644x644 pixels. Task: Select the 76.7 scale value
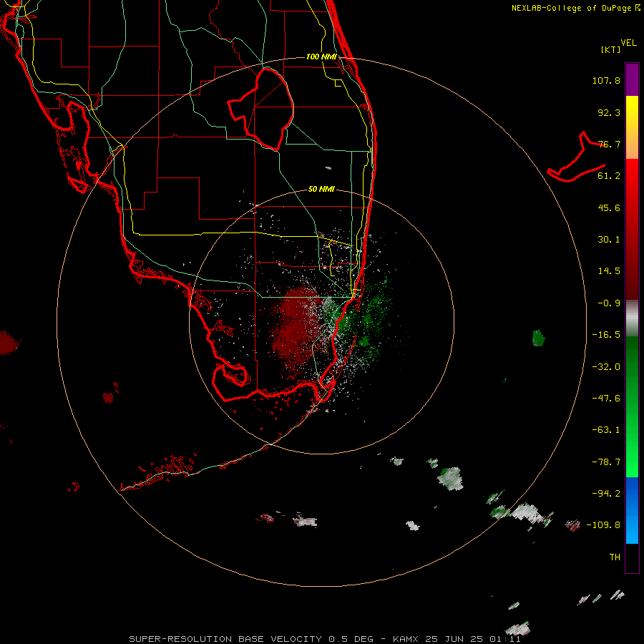pyautogui.click(x=609, y=144)
